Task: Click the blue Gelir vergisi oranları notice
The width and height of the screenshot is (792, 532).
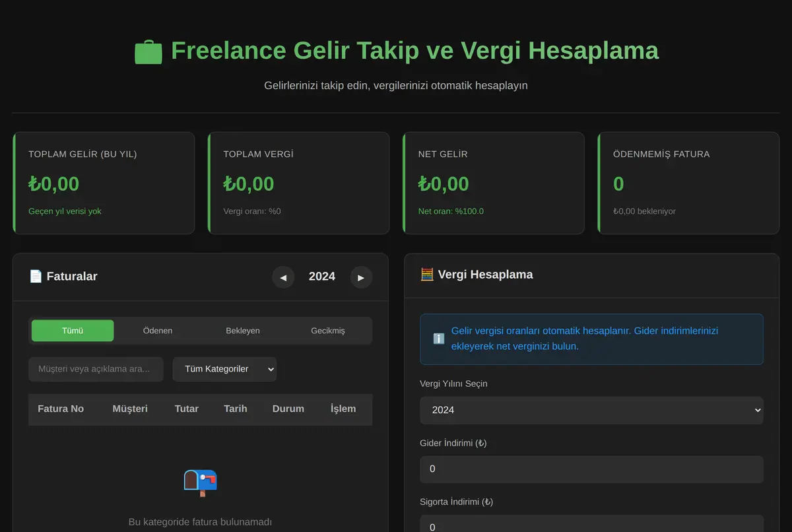Action: coord(591,339)
